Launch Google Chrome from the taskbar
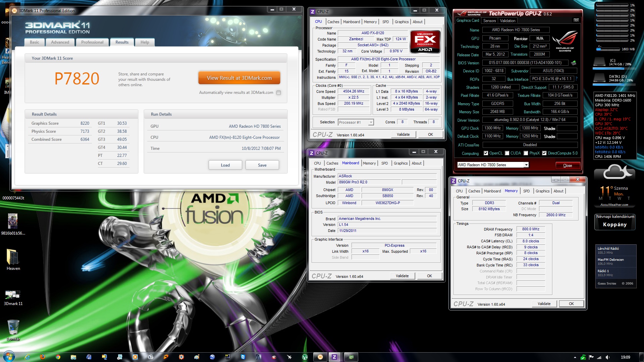 point(58,357)
